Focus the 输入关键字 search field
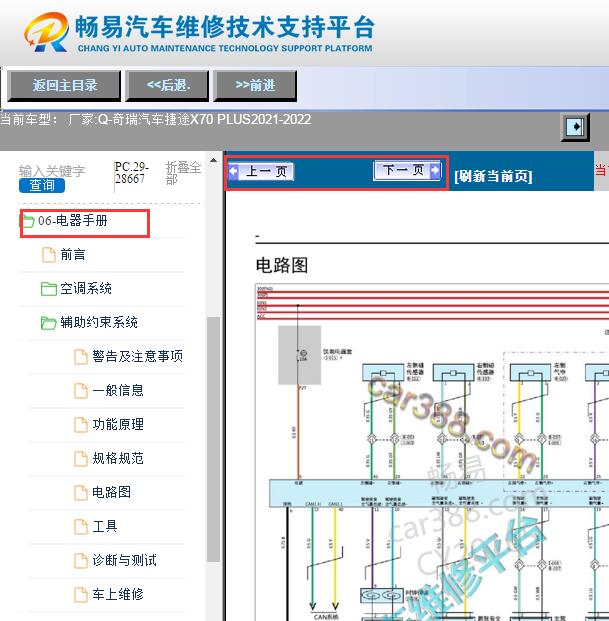The width and height of the screenshot is (609, 621). [52, 171]
